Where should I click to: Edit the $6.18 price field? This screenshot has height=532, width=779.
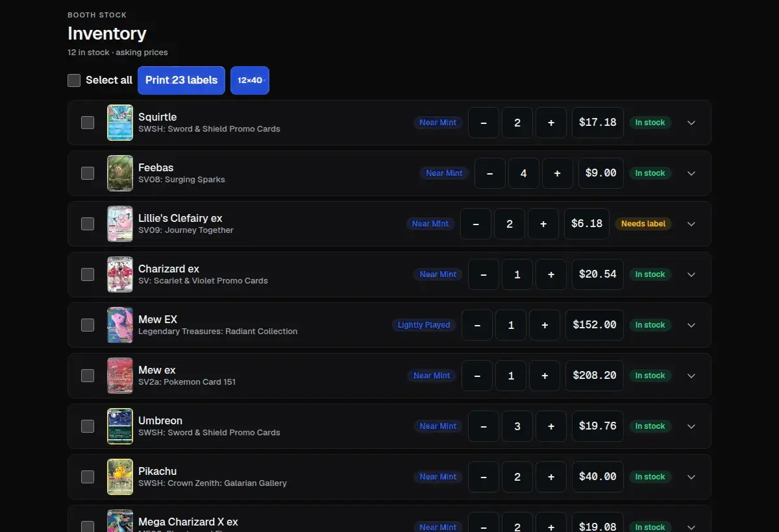point(587,224)
